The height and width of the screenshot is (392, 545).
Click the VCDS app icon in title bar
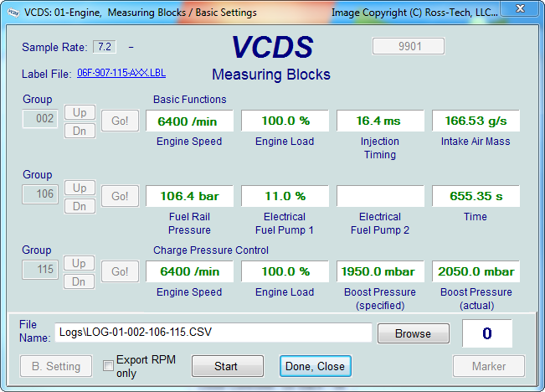pyautogui.click(x=13, y=13)
